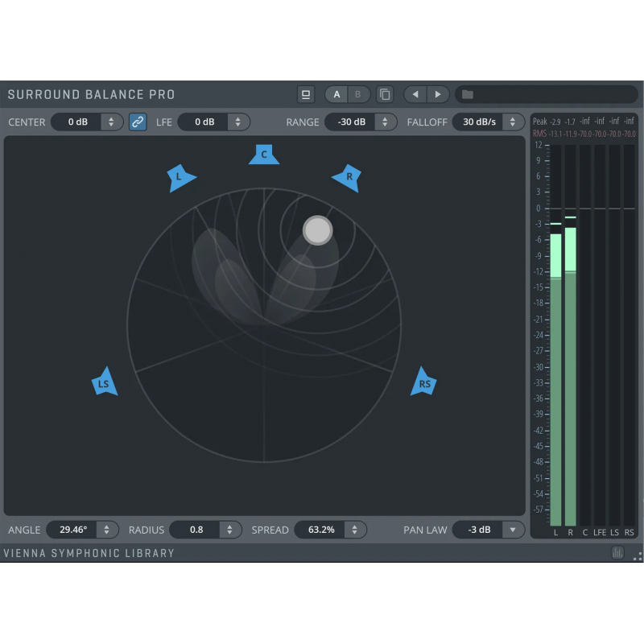The width and height of the screenshot is (644, 644).
Task: Click the next preset arrow button
Action: coord(438,94)
